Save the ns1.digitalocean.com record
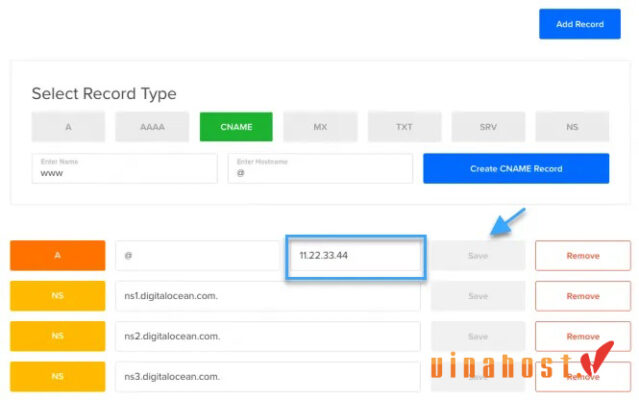Screen dimensions: 639x400 click(x=478, y=296)
